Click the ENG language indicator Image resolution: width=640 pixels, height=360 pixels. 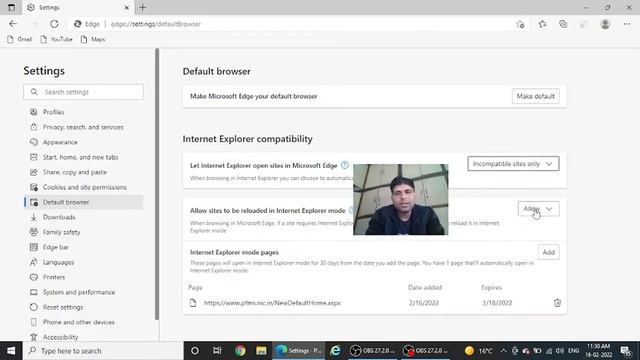(x=573, y=351)
